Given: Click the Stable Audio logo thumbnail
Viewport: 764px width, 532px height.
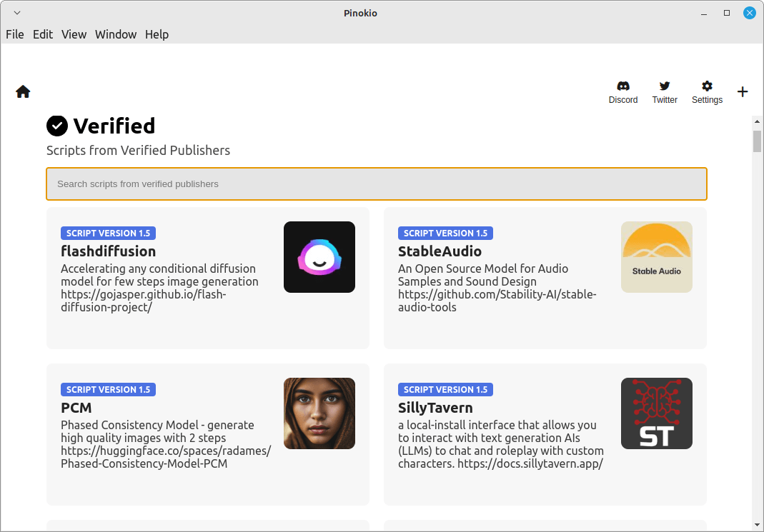Looking at the screenshot, I should [x=656, y=257].
